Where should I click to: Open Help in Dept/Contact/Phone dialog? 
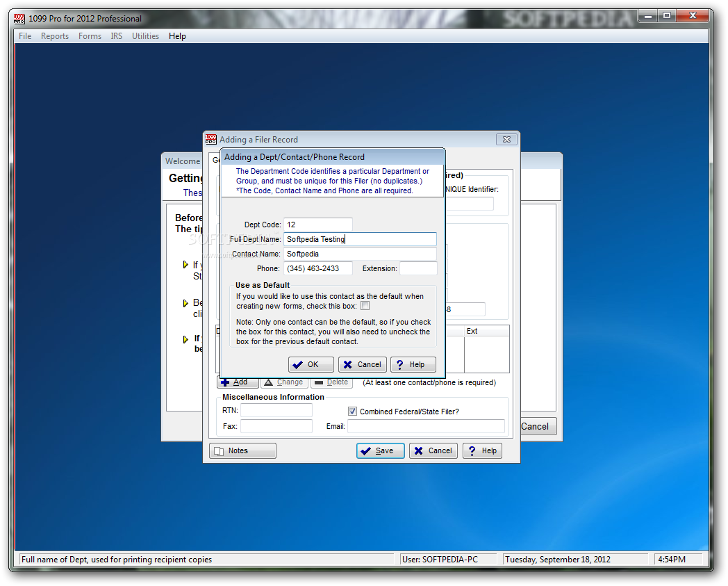[413, 364]
